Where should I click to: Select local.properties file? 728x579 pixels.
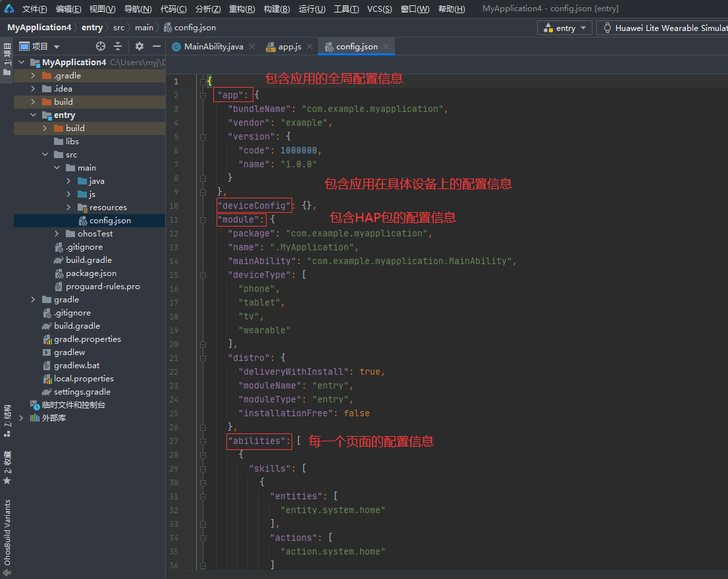(x=90, y=378)
